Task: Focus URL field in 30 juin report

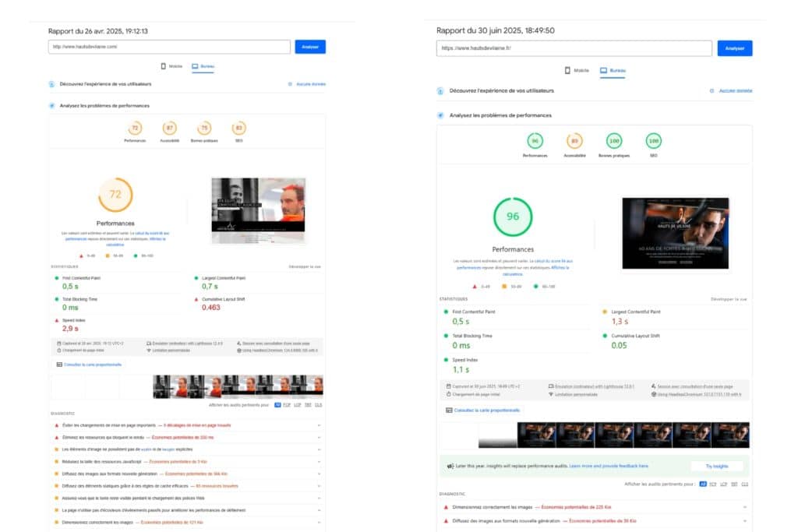Action: (574, 48)
